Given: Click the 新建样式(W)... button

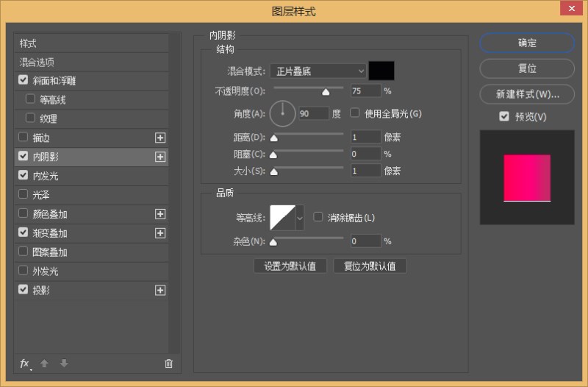Looking at the screenshot, I should point(527,94).
